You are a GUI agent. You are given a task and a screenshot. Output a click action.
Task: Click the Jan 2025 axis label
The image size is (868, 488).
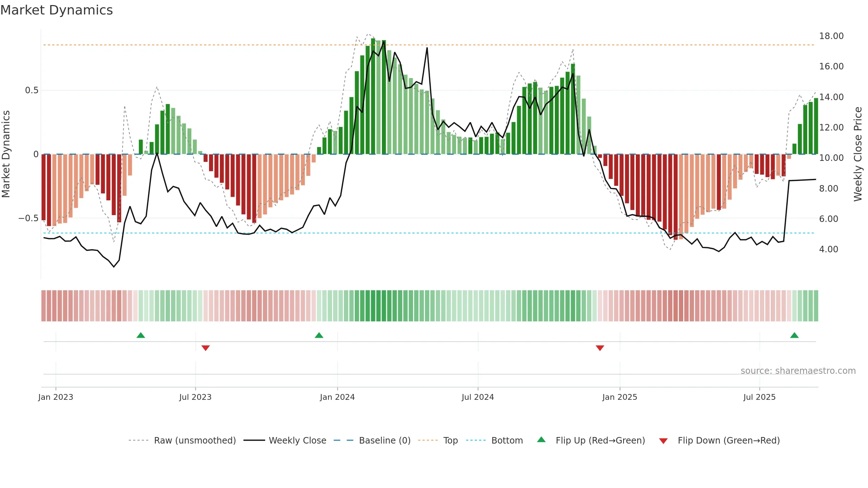[620, 397]
